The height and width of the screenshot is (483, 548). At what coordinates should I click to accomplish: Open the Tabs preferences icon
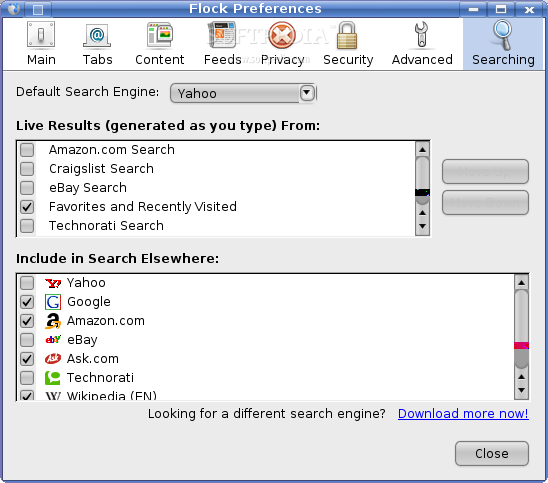[x=97, y=35]
